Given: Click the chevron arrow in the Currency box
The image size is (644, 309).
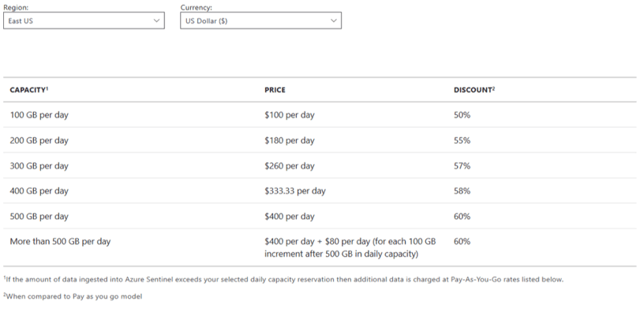Looking at the screenshot, I should coord(334,20).
